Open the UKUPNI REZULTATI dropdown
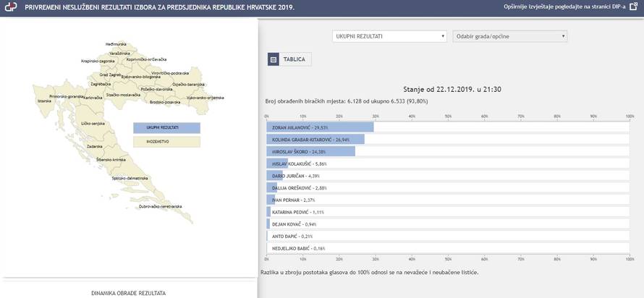This screenshot has width=644, height=298. point(389,36)
